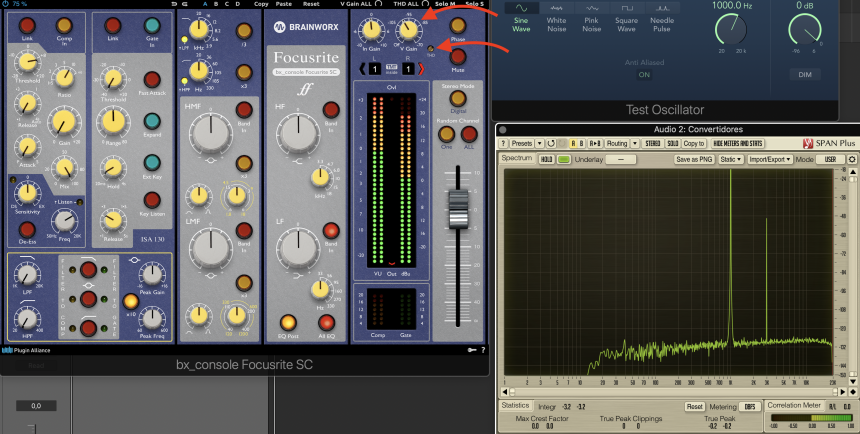Open Presets dropdown arrow in SPAN

[539, 143]
